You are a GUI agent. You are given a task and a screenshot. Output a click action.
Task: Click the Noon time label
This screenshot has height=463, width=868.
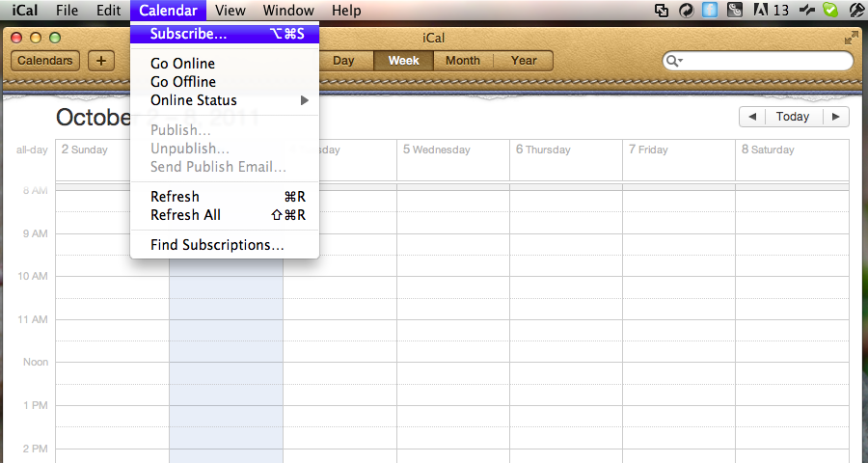click(x=36, y=363)
